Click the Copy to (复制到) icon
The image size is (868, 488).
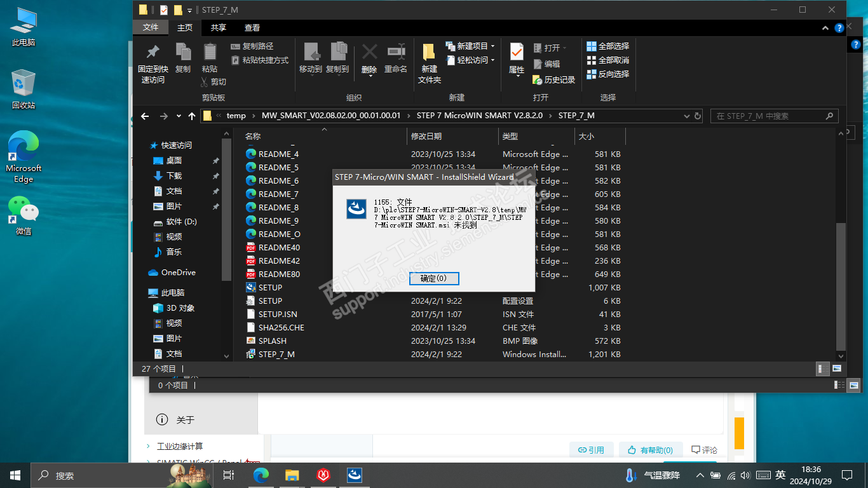tap(337, 58)
